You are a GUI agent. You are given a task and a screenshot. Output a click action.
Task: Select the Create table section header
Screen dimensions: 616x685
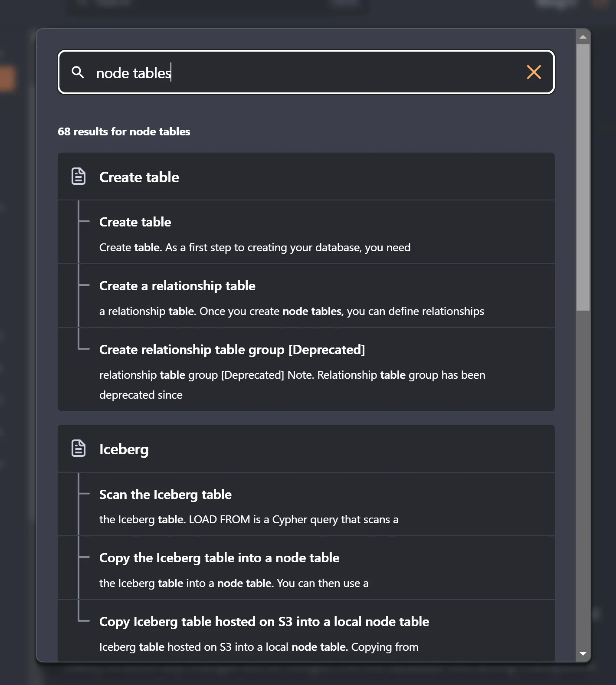[139, 177]
